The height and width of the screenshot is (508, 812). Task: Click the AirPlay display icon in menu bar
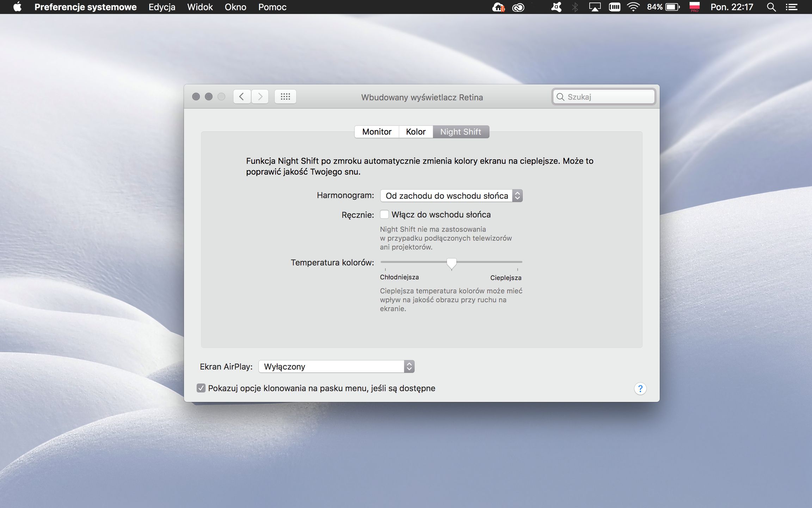tap(595, 7)
